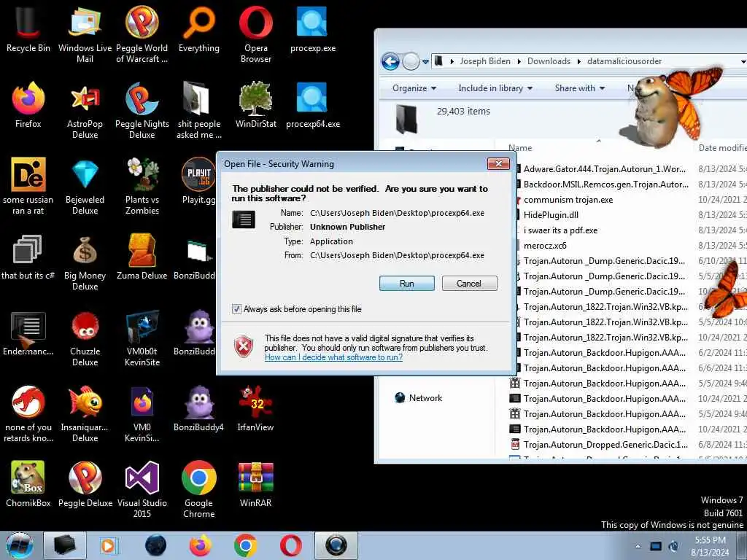Image resolution: width=747 pixels, height=560 pixels.
Task: Launch ChomikBox desktop icon
Action: coord(28,484)
